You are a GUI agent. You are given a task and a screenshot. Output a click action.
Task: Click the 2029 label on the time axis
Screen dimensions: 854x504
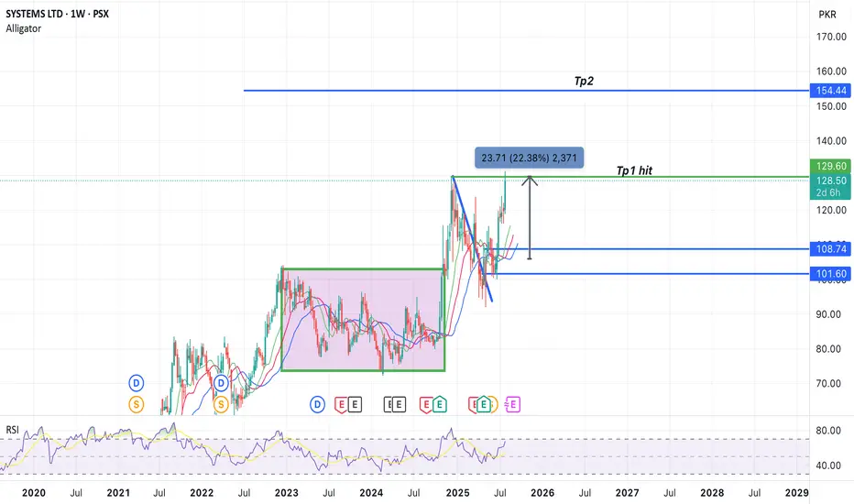[797, 493]
